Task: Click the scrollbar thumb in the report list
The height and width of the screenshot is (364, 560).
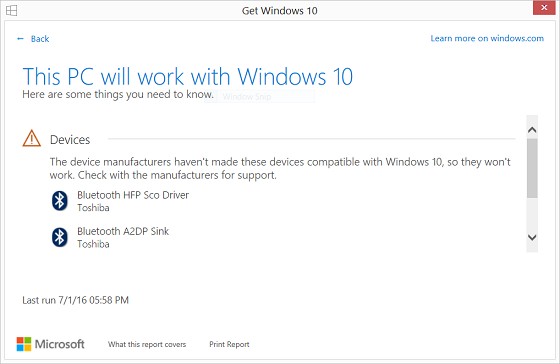Action: tap(532, 168)
